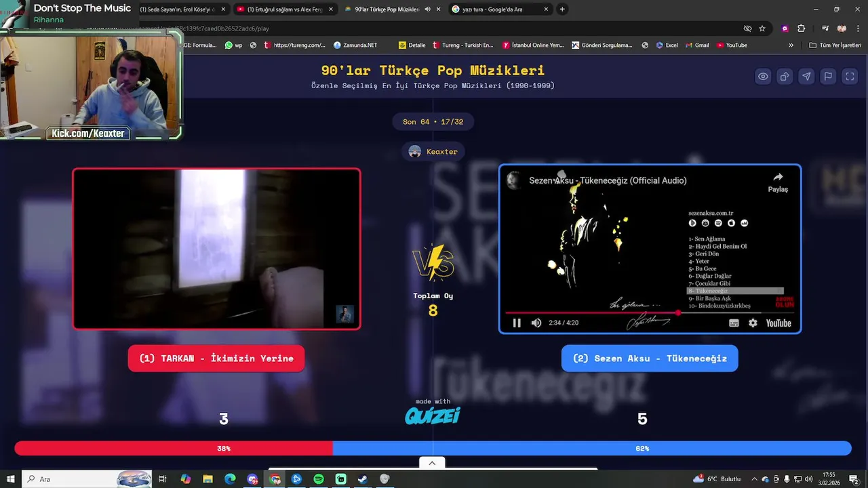The image size is (868, 488).
Task: Click the copy link icon in quiz header
Action: [785, 77]
